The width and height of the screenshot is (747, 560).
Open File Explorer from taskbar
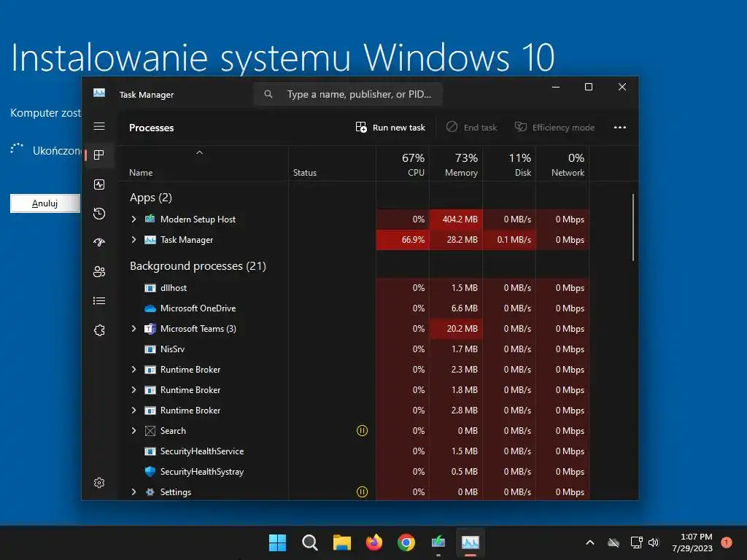(341, 542)
